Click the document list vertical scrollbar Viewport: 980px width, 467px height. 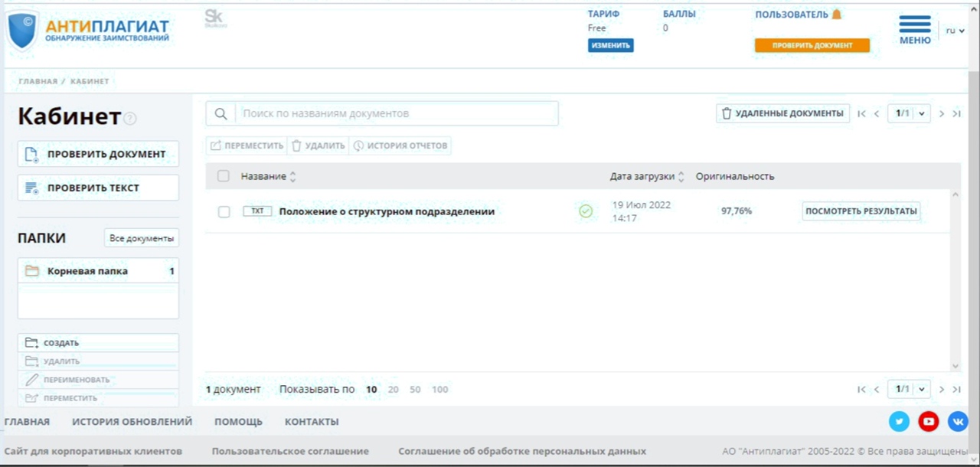pyautogui.click(x=955, y=281)
